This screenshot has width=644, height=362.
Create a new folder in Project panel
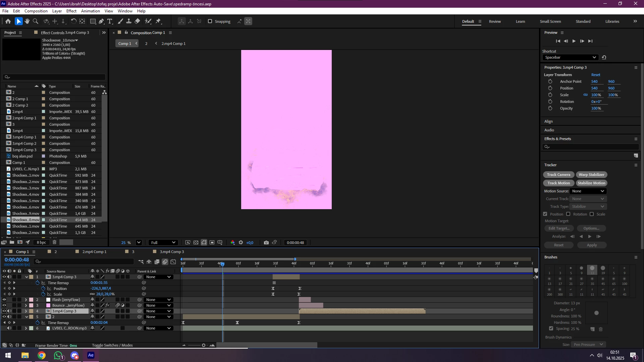(12, 242)
